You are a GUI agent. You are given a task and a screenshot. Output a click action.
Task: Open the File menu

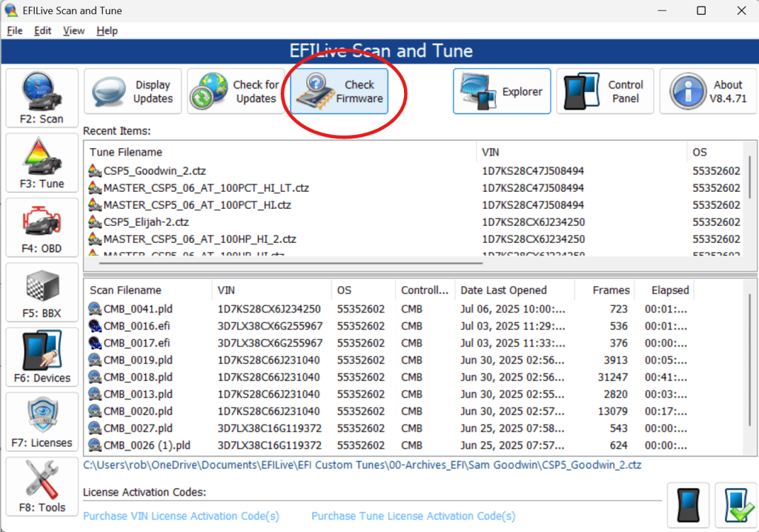click(x=15, y=31)
